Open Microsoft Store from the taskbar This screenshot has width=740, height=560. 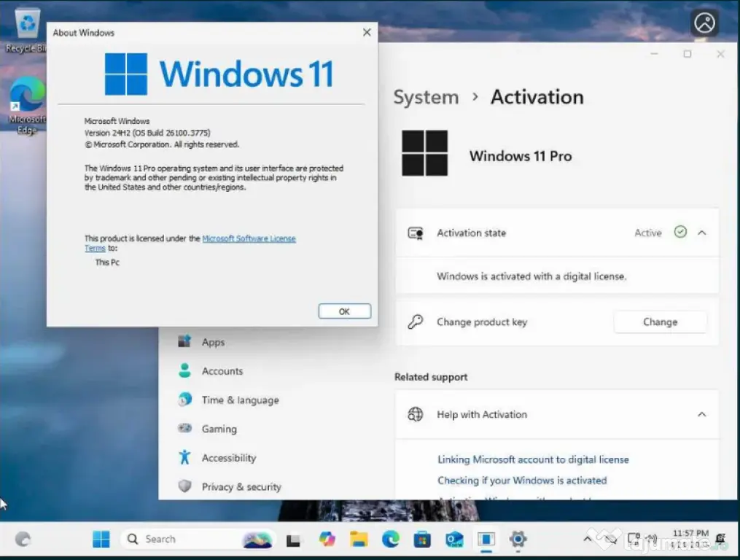422,540
